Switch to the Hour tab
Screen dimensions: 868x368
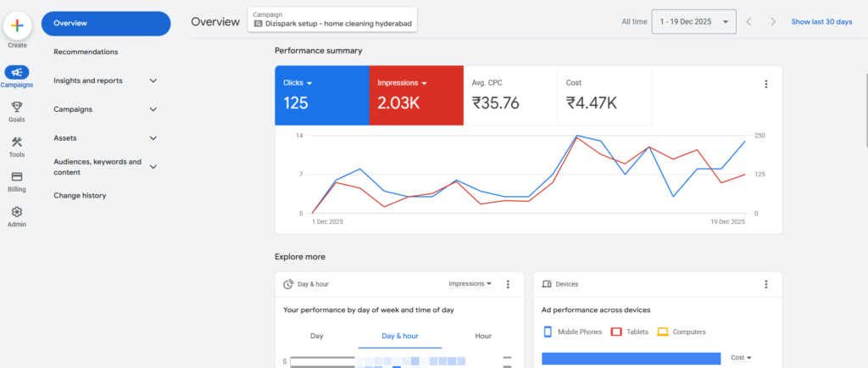coord(483,336)
